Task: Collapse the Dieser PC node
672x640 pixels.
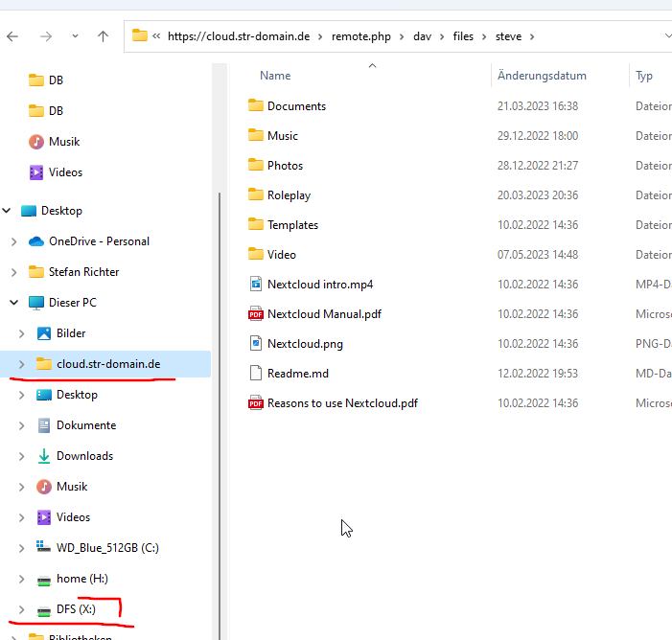Action: pos(14,303)
